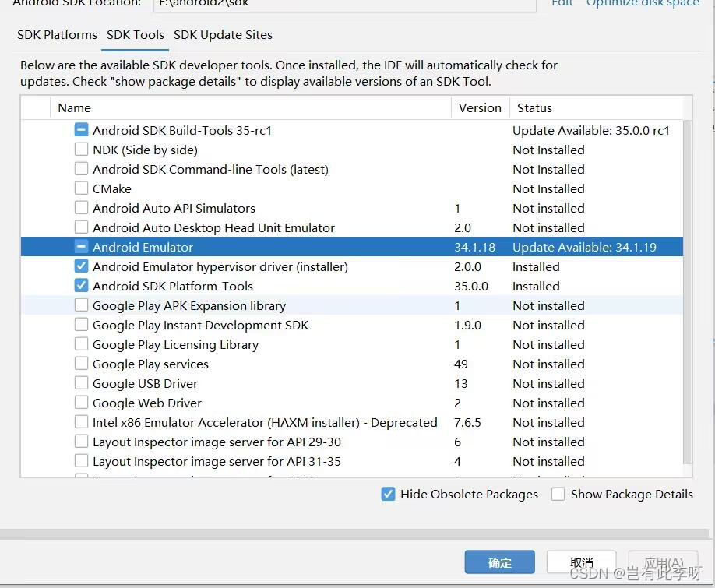
Task: Check Google Play Instant Development SDK
Action: pos(81,325)
